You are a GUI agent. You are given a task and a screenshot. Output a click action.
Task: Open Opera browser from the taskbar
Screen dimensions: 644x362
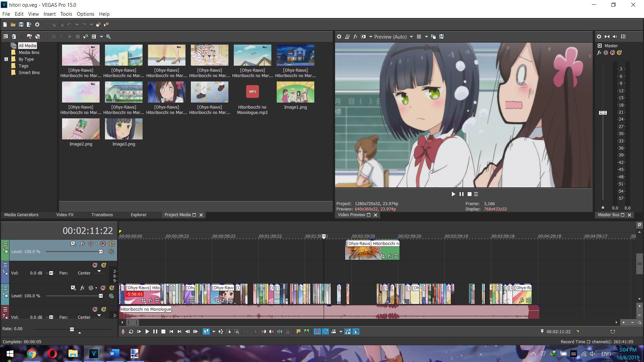pos(52,354)
